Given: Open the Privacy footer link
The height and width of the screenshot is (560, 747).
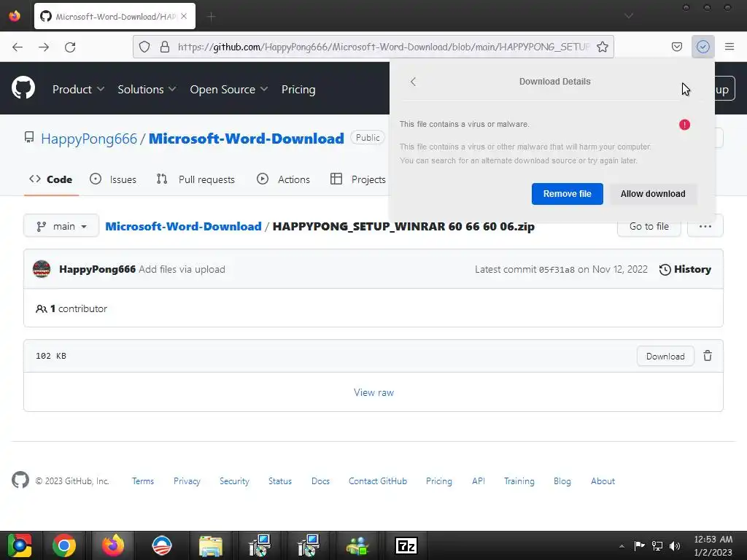Looking at the screenshot, I should click(x=187, y=481).
